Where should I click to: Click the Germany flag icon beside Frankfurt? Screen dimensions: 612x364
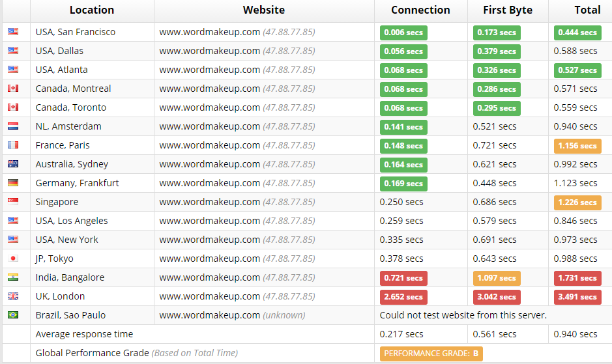click(13, 182)
